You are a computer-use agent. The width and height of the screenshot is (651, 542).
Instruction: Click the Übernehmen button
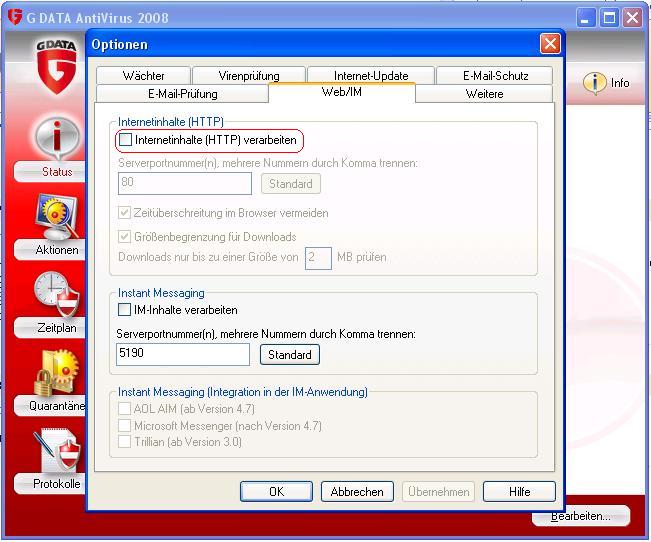438,492
